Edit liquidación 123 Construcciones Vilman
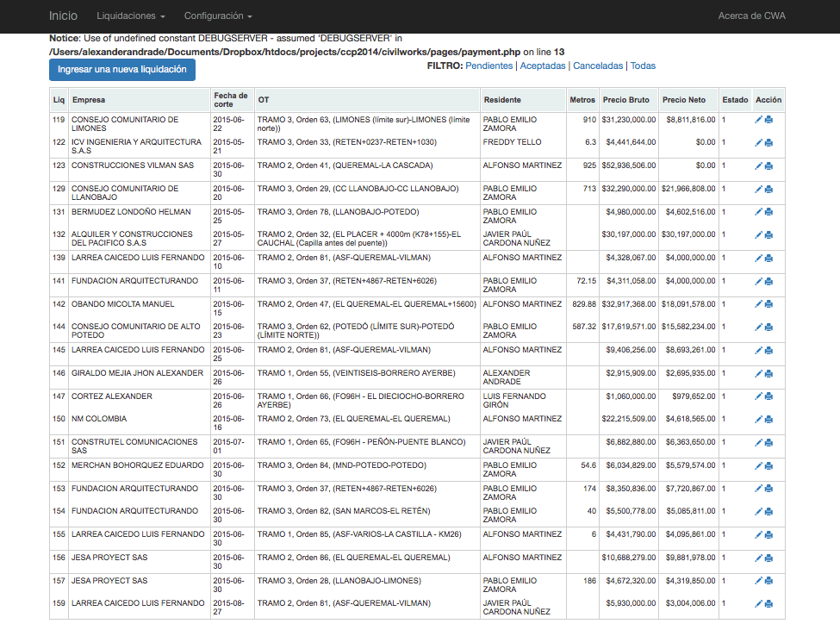This screenshot has height=630, width=840. pyautogui.click(x=758, y=166)
